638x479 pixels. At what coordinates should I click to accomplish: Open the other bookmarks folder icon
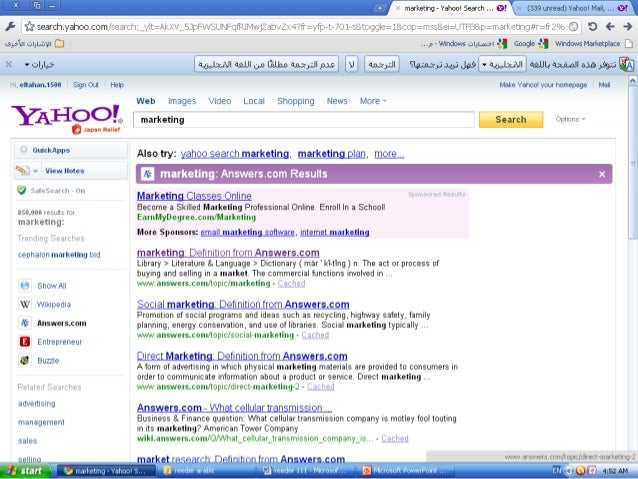(59, 43)
